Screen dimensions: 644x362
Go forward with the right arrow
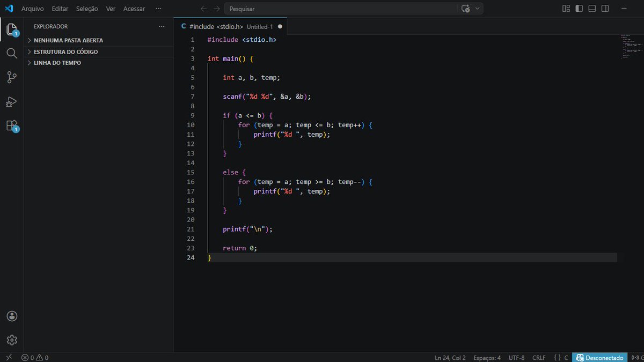click(x=216, y=9)
